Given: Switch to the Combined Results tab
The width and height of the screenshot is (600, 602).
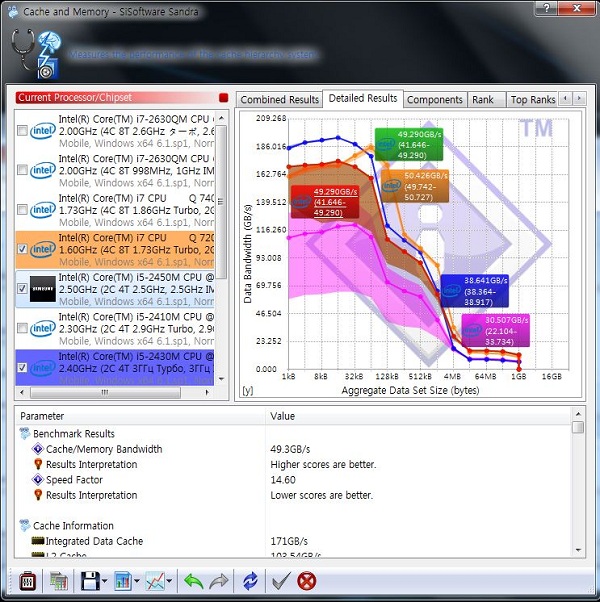Looking at the screenshot, I should pos(279,100).
